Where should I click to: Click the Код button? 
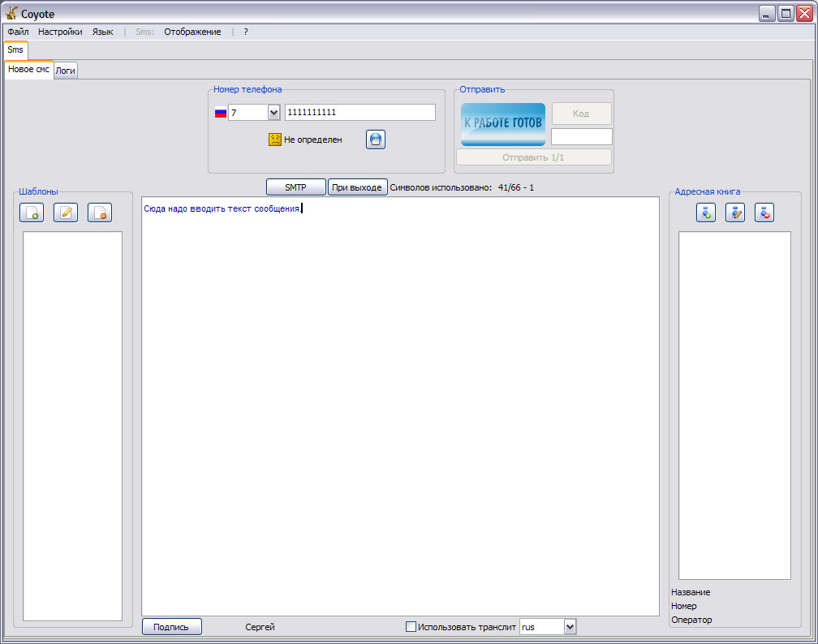point(581,114)
